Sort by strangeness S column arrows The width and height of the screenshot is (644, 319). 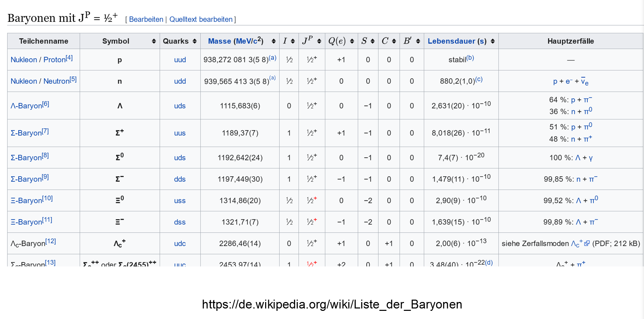[x=372, y=41]
